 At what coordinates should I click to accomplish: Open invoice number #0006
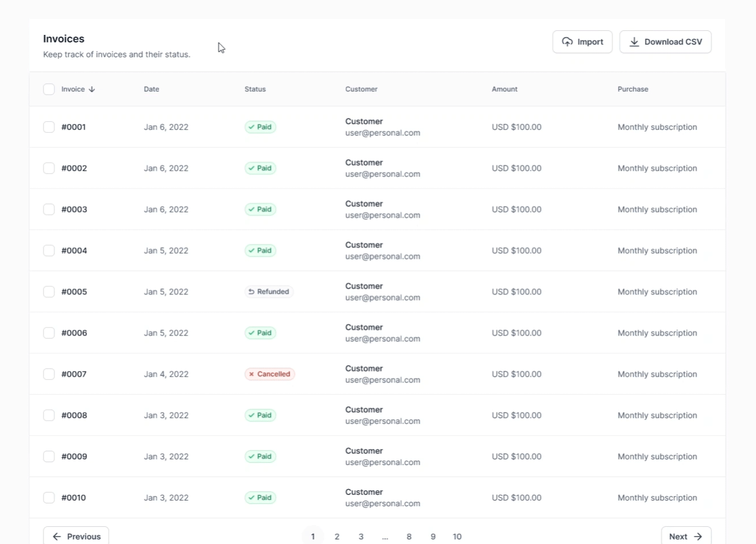tap(74, 333)
